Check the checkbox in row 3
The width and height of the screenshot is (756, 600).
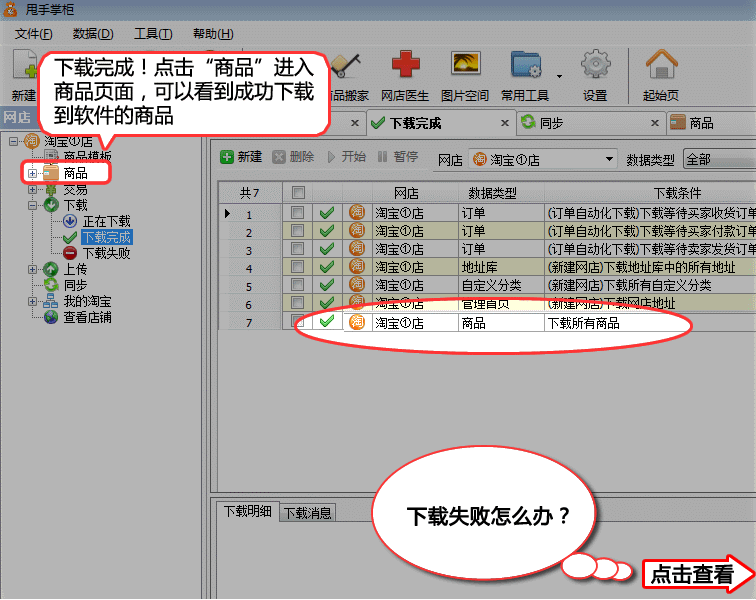(297, 249)
